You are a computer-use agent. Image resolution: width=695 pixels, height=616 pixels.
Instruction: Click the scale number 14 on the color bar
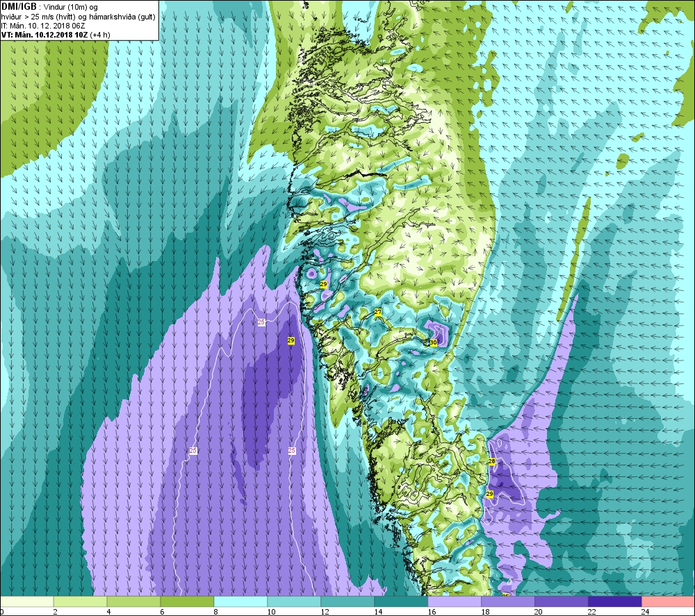tap(378, 612)
